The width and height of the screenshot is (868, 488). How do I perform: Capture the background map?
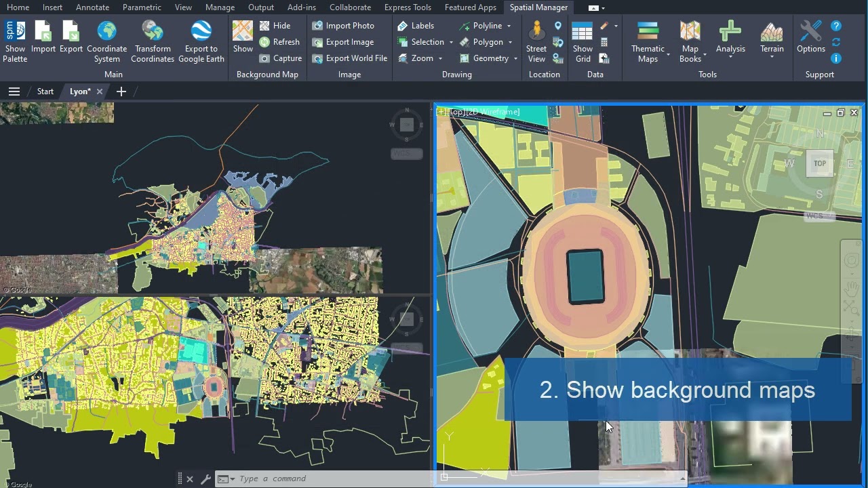coord(281,58)
